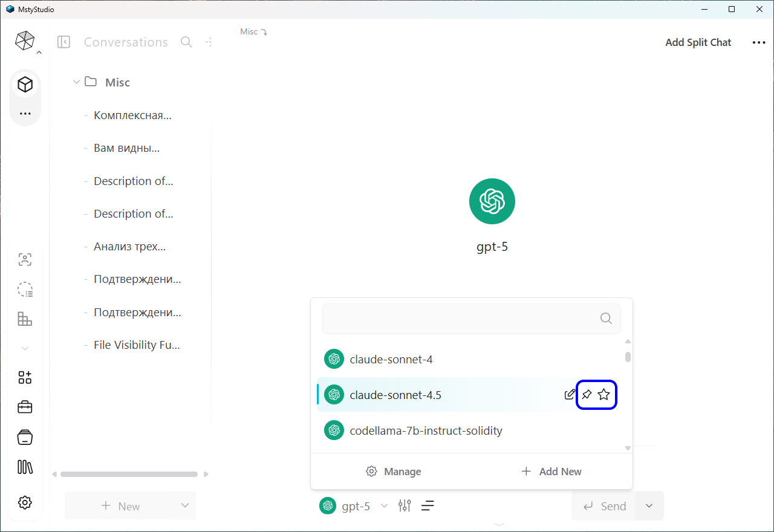Open the Send options dropdown arrow
Screen dimensions: 774x532
649,506
